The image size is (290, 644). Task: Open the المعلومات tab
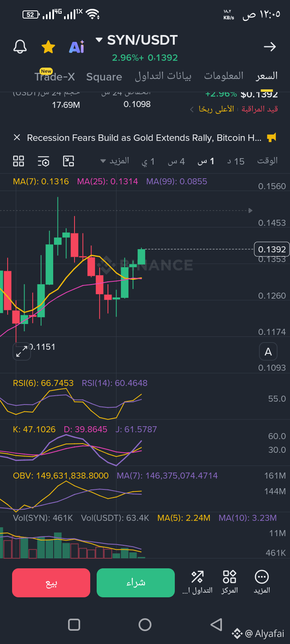point(224,76)
